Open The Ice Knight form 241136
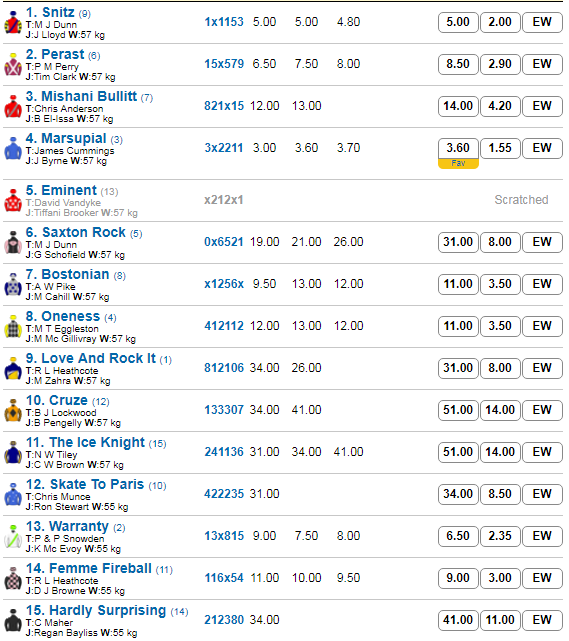569x641 pixels. pos(224,452)
